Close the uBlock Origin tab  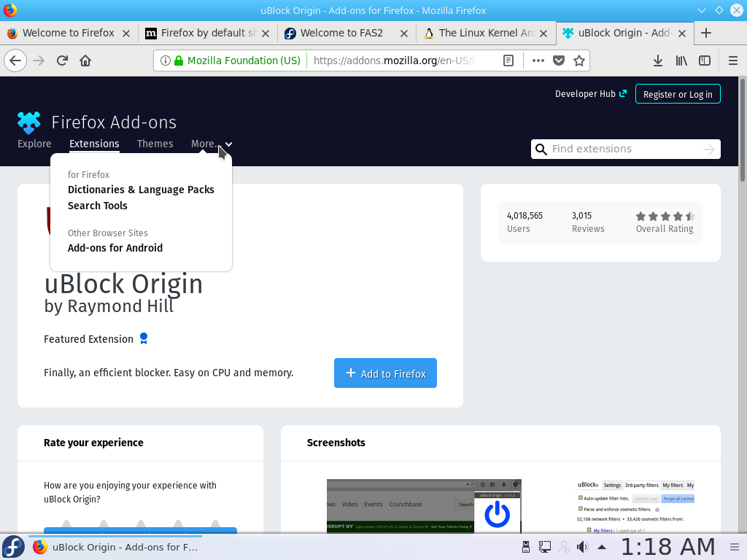682,34
